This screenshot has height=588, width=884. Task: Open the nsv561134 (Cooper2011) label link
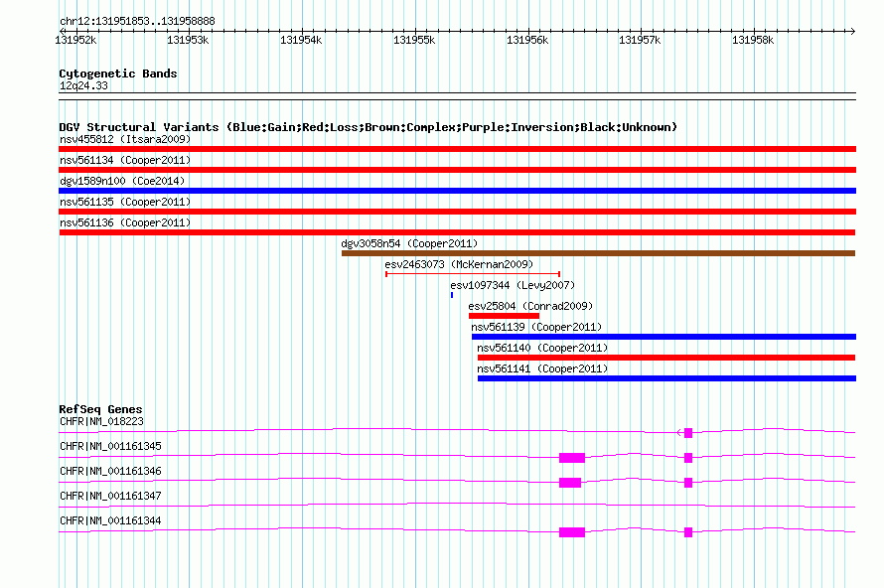[125, 160]
